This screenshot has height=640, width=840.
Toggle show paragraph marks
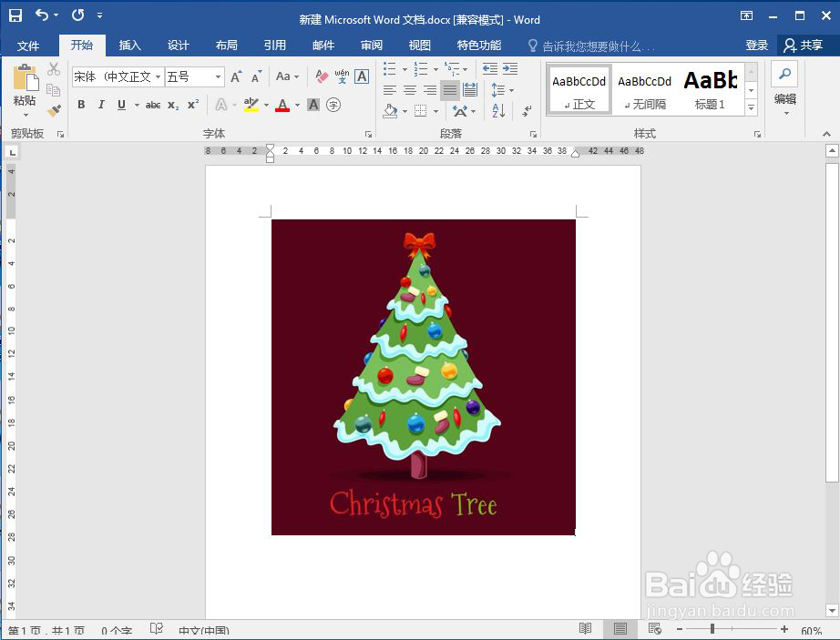(528, 111)
